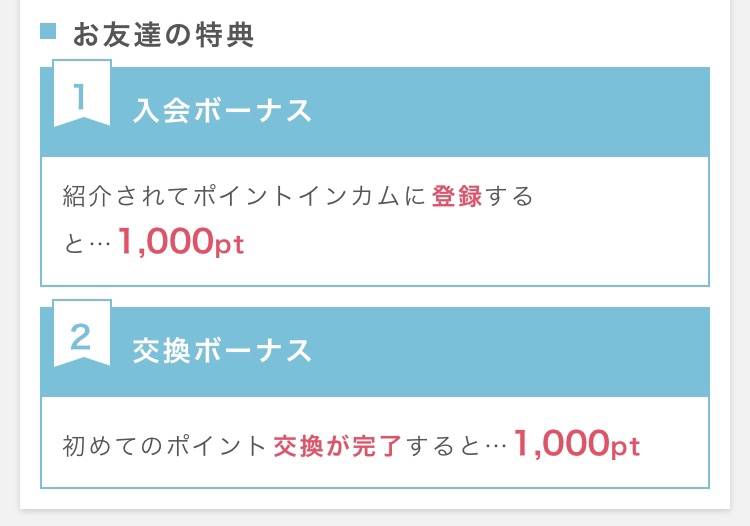
Task: Open the red 交換が完了 highlighted text
Action: click(x=337, y=446)
